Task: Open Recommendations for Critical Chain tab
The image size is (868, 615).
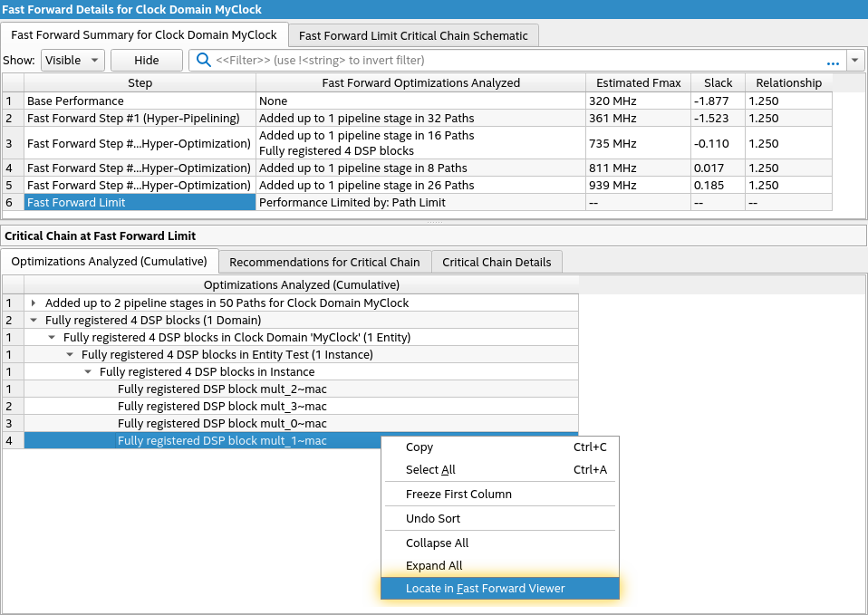Action: pos(324,262)
